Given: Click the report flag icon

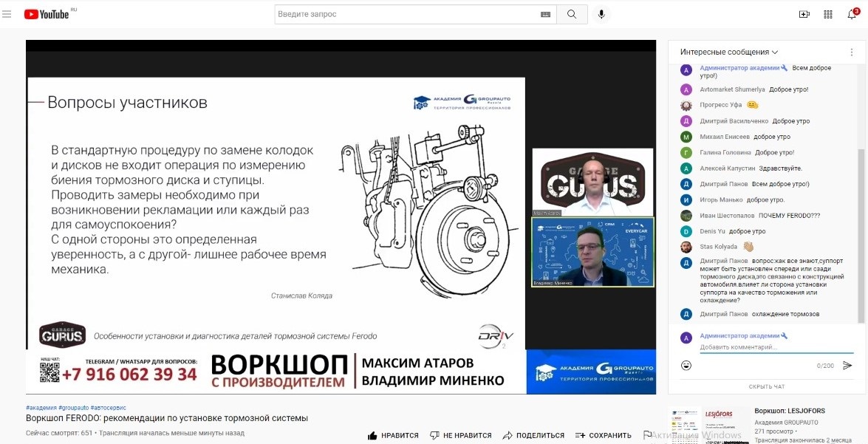Looking at the screenshot, I should [x=647, y=436].
